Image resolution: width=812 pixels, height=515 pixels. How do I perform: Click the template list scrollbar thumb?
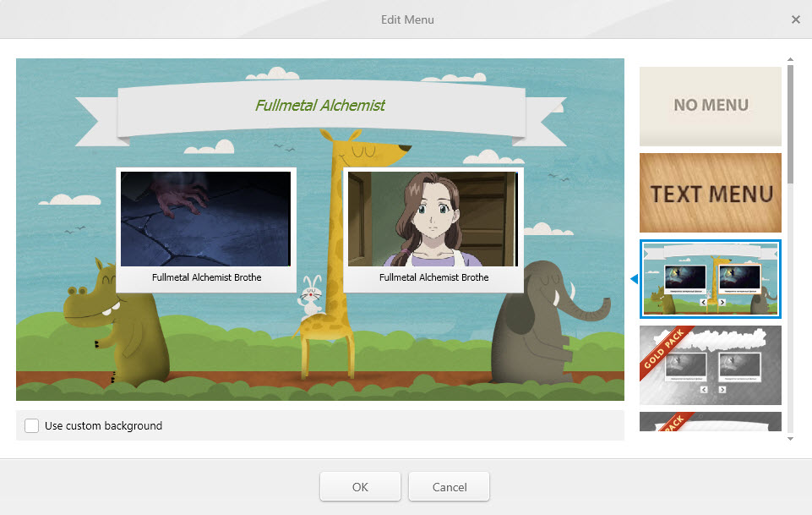(x=790, y=123)
